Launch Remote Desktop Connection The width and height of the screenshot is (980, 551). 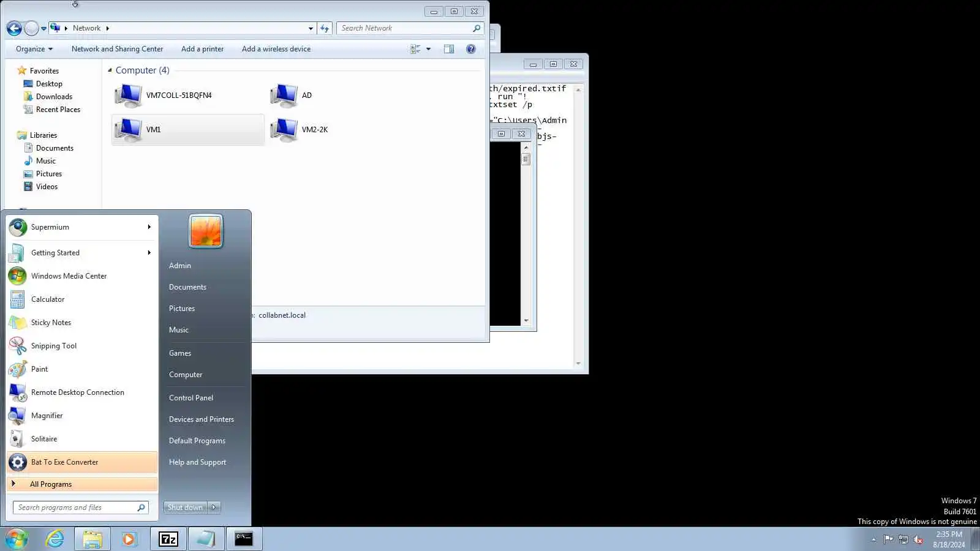(81, 392)
